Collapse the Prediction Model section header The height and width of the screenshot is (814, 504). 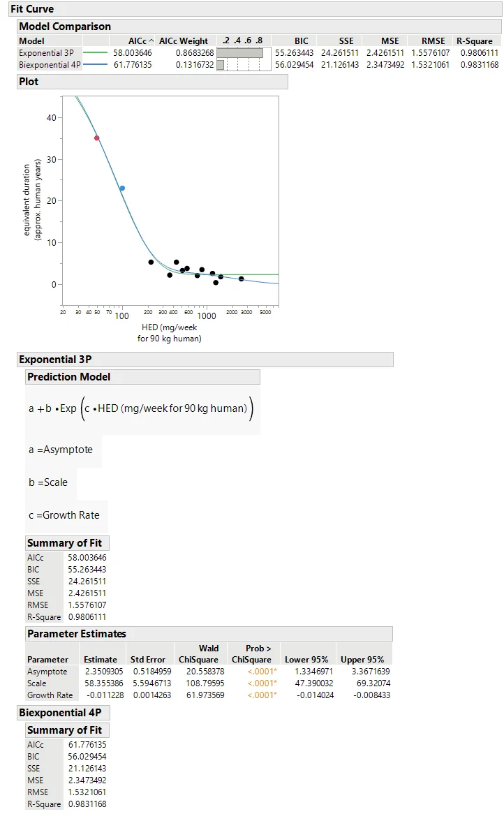click(68, 377)
